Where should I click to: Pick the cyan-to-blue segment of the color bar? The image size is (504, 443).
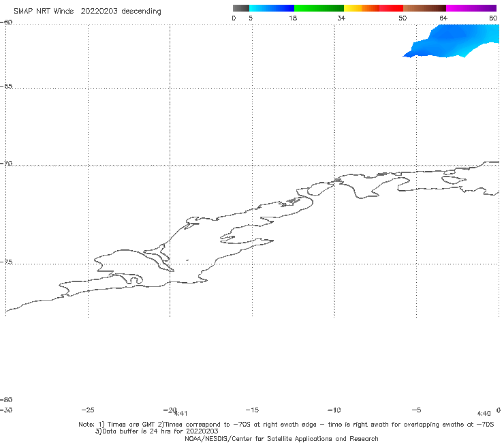272,8
